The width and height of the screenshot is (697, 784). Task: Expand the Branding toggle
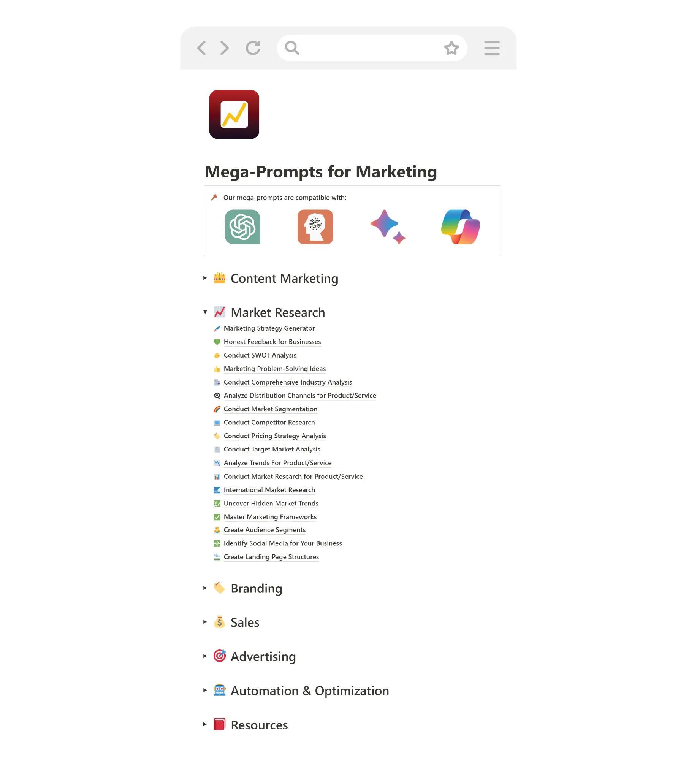[x=205, y=588]
